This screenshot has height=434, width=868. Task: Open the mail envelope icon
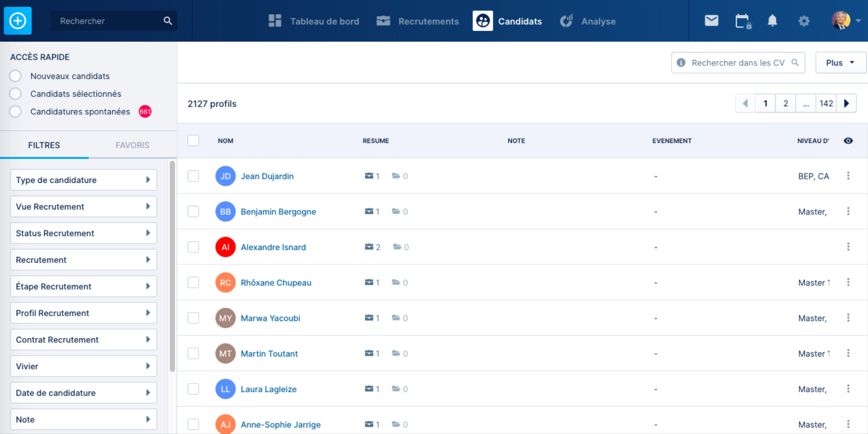tap(711, 21)
